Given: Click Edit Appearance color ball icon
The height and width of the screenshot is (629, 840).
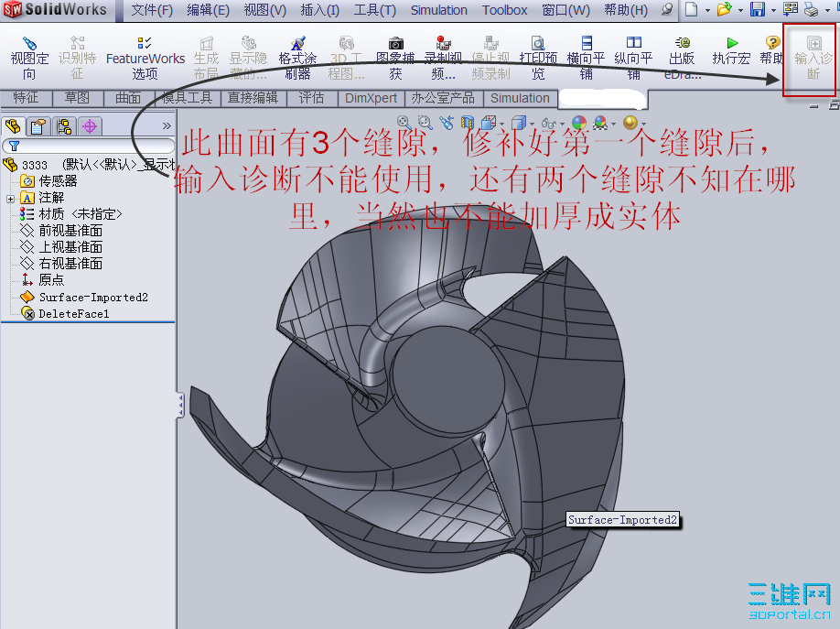Looking at the screenshot, I should pyautogui.click(x=579, y=123).
